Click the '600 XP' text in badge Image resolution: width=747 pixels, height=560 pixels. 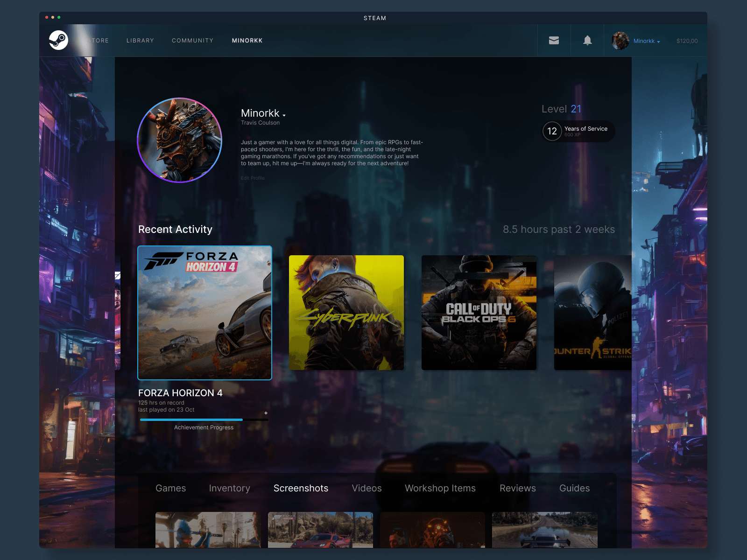(572, 135)
